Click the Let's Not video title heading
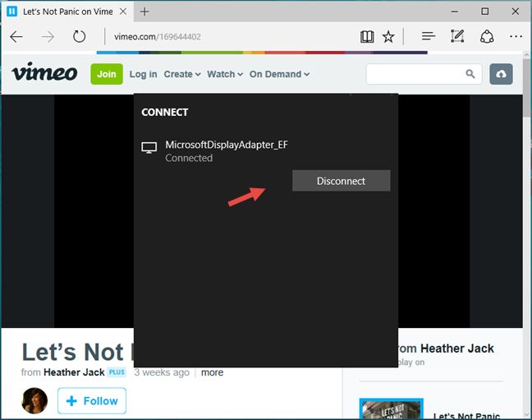This screenshot has height=420, width=532. coord(78,352)
